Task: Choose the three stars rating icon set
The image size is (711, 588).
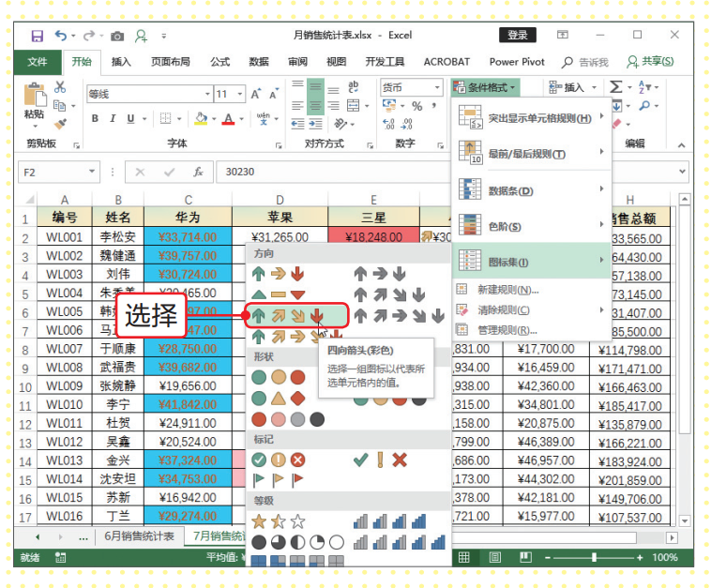Action: [278, 520]
